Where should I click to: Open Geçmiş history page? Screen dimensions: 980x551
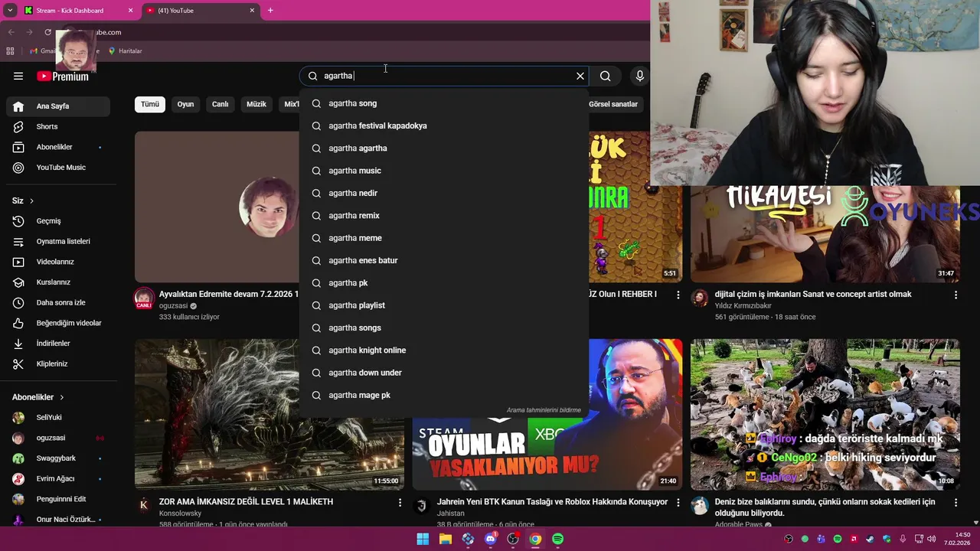pyautogui.click(x=58, y=221)
